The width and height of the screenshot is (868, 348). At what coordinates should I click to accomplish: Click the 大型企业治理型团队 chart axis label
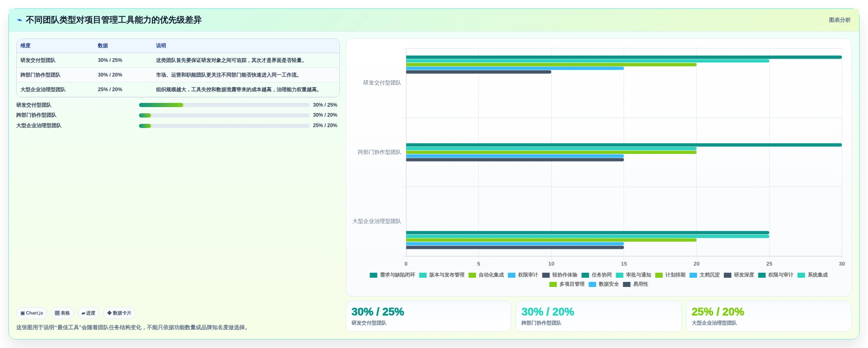point(377,221)
